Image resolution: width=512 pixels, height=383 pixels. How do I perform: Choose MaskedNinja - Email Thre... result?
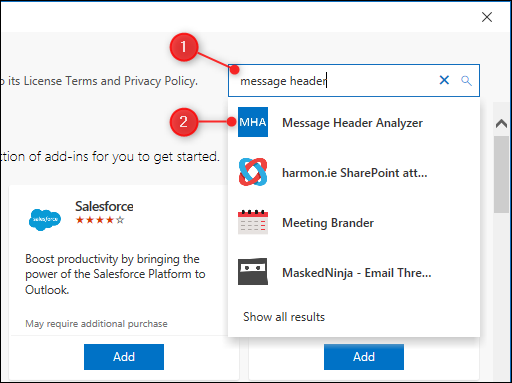click(x=354, y=272)
